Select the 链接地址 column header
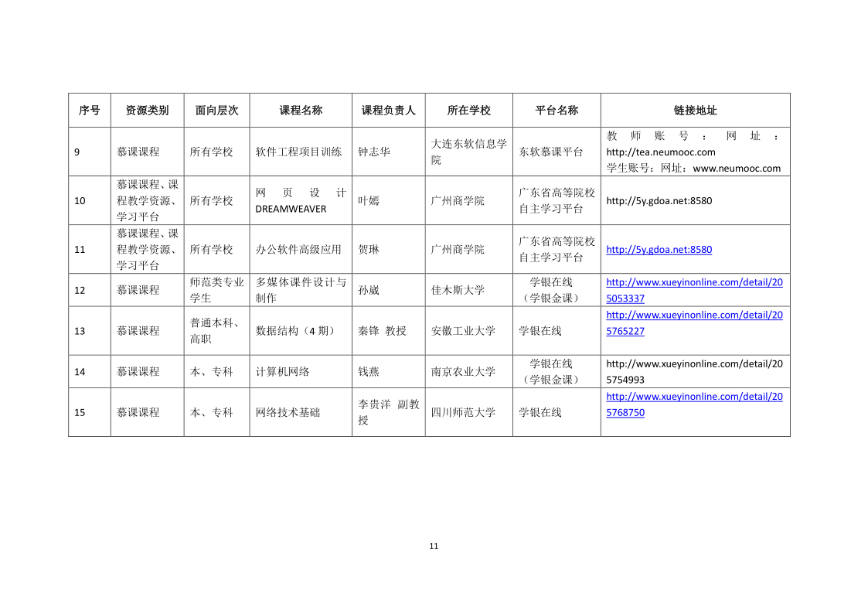This screenshot has width=868, height=614. click(x=695, y=111)
